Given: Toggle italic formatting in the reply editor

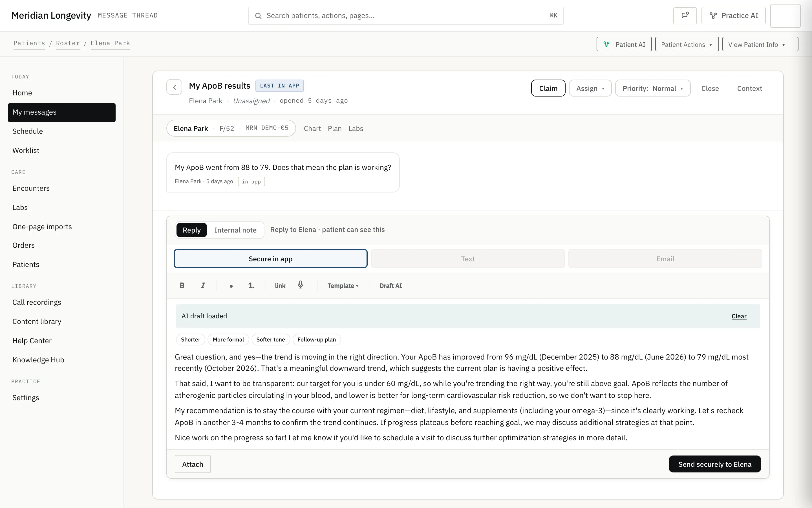Looking at the screenshot, I should (x=203, y=286).
